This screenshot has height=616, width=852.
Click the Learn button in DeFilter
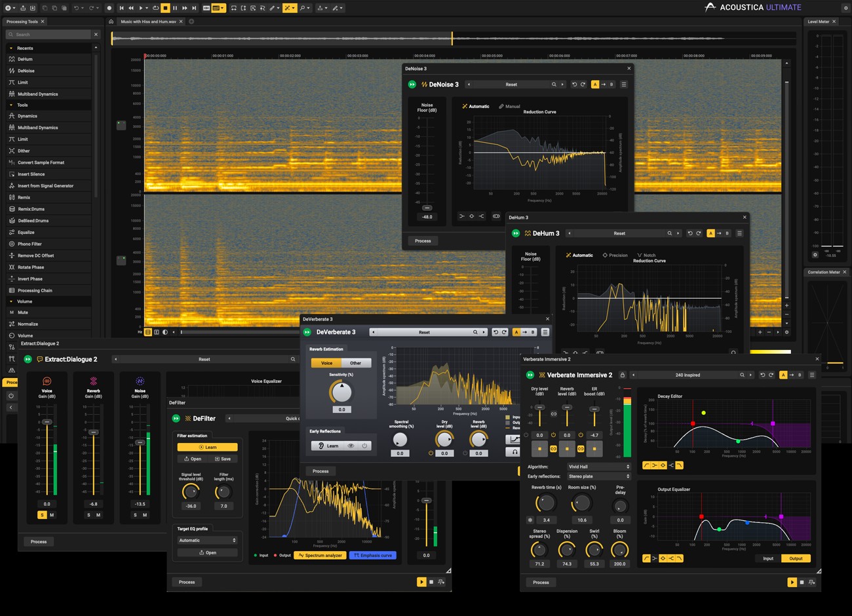207,447
